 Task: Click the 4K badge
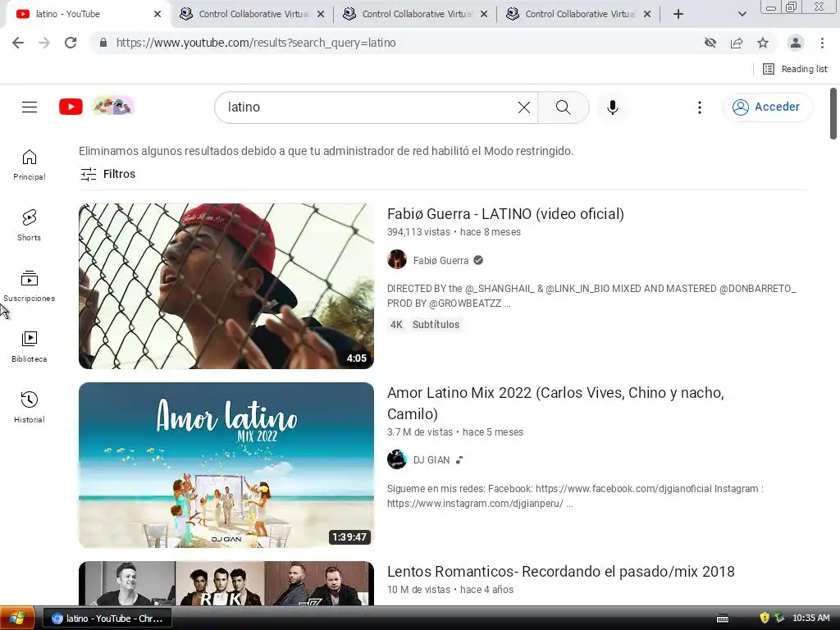pos(396,325)
